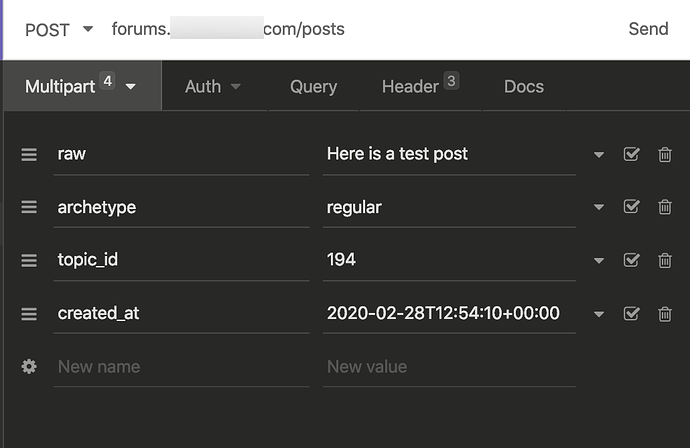
Task: Disable the raw field checkbox
Action: coord(631,154)
